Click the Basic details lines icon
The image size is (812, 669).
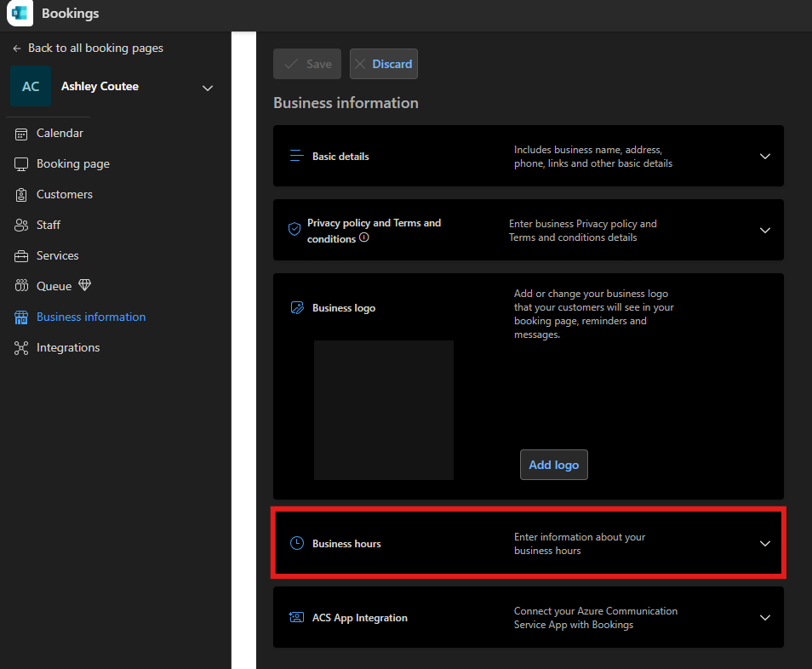click(297, 156)
